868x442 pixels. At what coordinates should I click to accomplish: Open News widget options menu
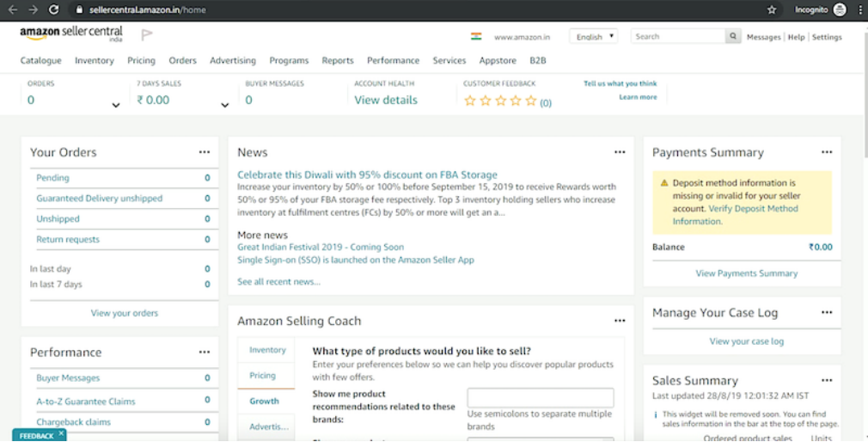tap(620, 151)
